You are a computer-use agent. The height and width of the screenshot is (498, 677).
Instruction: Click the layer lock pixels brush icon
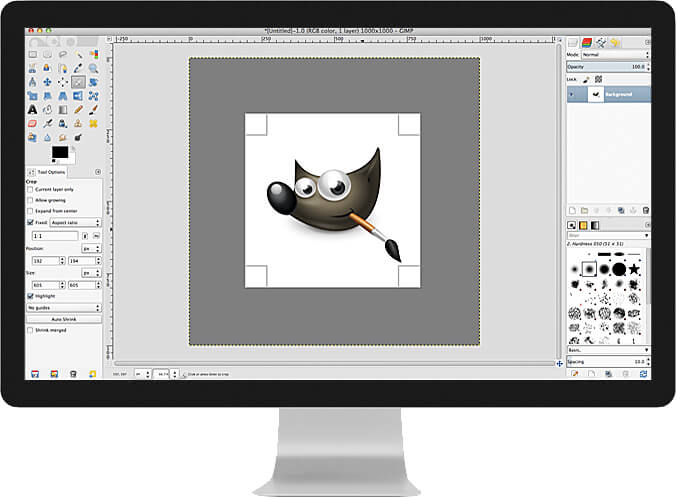coord(586,79)
